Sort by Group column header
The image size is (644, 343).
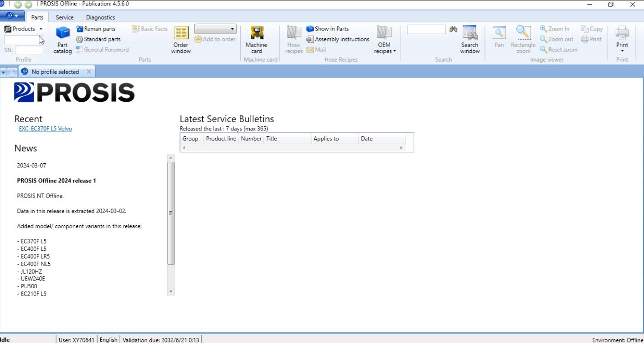pos(191,139)
